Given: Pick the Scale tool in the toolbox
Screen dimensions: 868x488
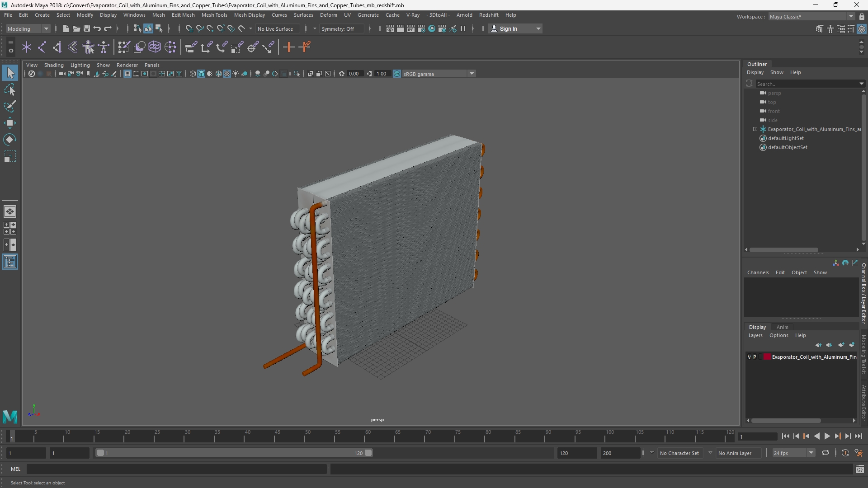Looking at the screenshot, I should point(10,156).
